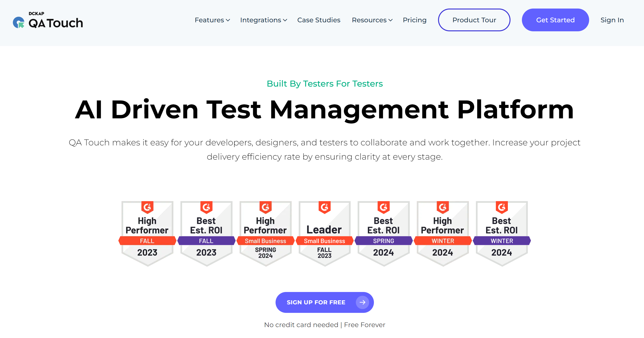This screenshot has height=338, width=644.
Task: Click the Product Tour button
Action: (x=474, y=20)
